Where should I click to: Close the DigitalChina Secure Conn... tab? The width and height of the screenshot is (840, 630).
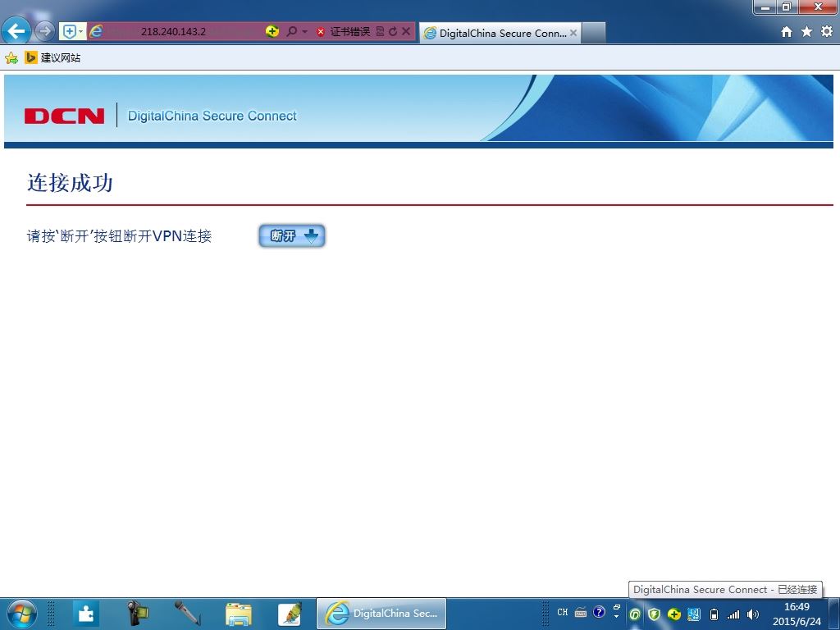[573, 33]
